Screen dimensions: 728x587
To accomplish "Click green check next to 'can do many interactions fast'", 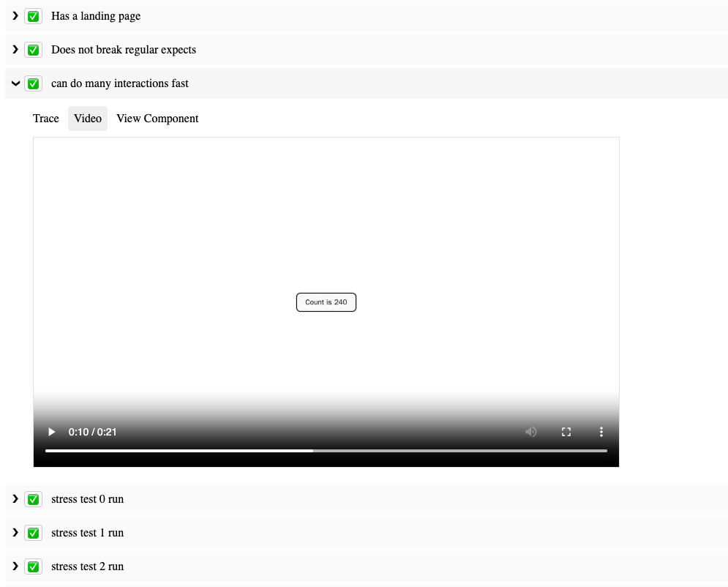I will pos(33,83).
